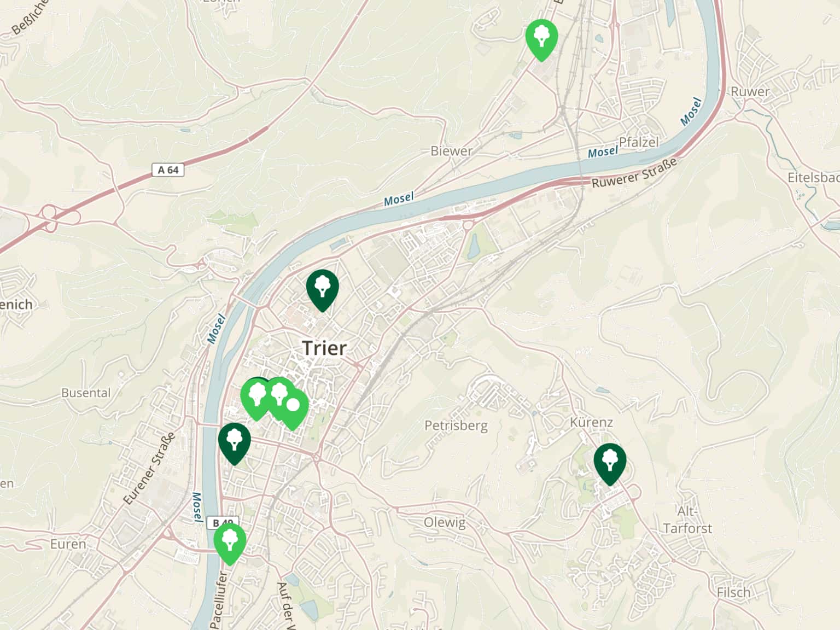Click the Petrisberg place label
The image size is (840, 630).
point(456,425)
